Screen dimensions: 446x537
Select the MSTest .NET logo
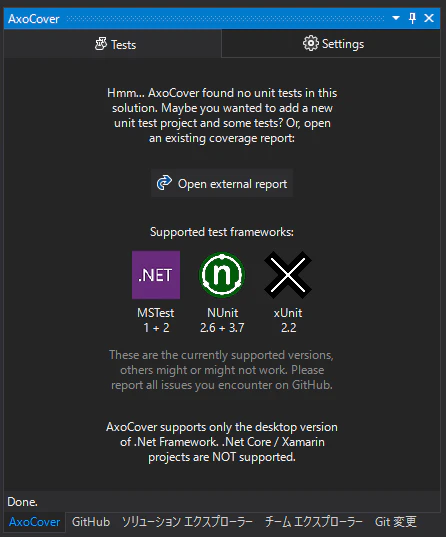(156, 275)
